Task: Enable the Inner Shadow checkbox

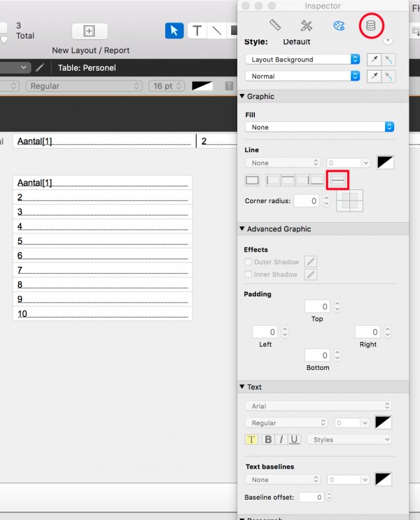Action: [248, 274]
